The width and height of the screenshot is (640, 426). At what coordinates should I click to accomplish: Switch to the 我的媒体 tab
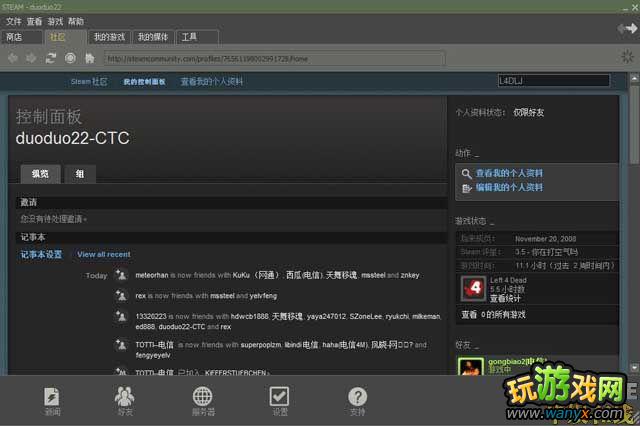pos(153,37)
